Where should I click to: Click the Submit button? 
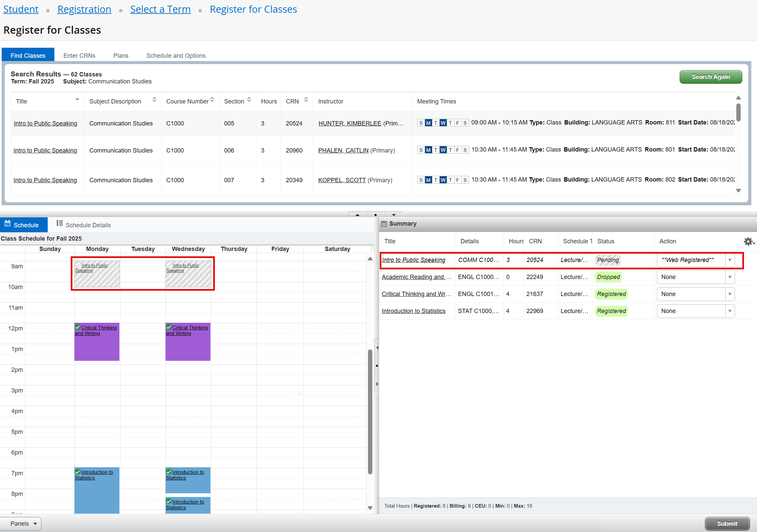click(x=727, y=523)
